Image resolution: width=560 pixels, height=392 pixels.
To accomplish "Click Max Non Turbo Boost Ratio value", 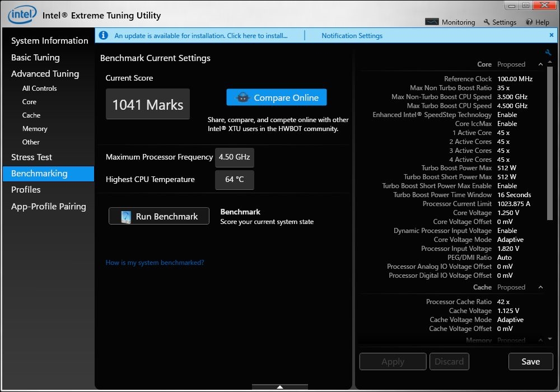I will coord(503,88).
